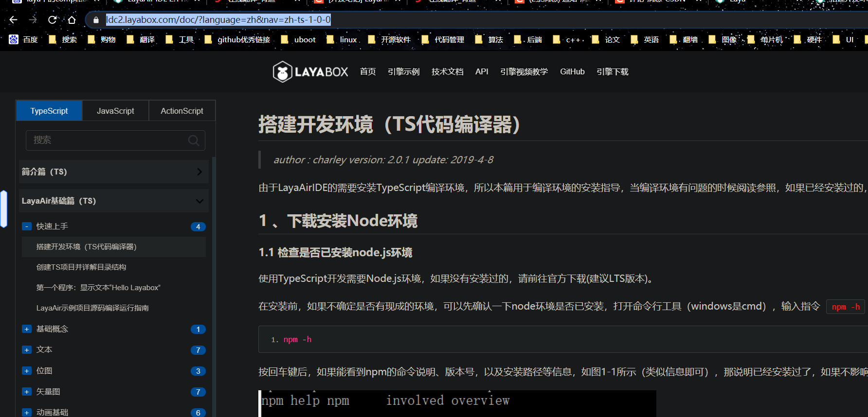Open GitHub in the top navigation

point(572,72)
